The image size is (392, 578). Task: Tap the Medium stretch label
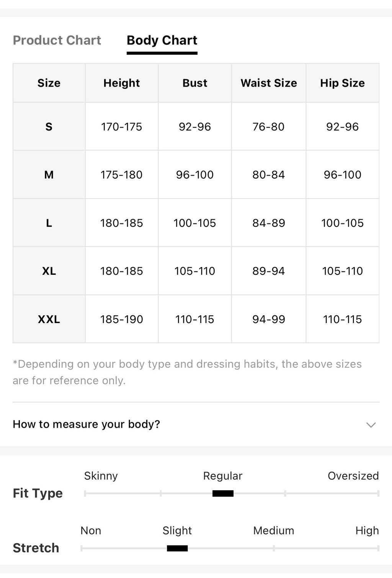[x=274, y=530]
